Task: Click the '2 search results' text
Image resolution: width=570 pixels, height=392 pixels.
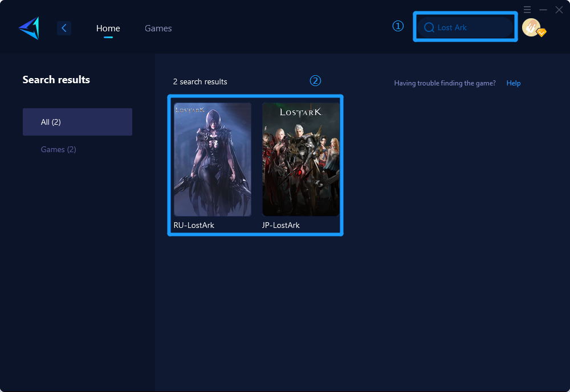Action: [x=200, y=81]
